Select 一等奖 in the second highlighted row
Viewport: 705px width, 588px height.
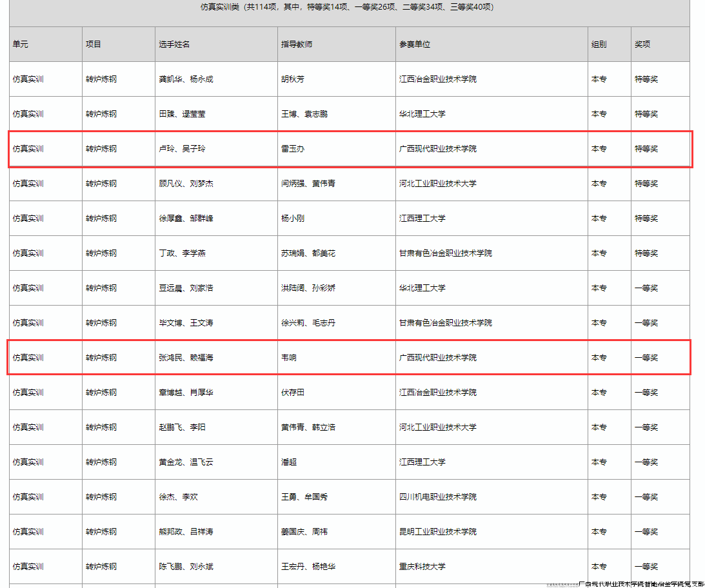point(646,358)
